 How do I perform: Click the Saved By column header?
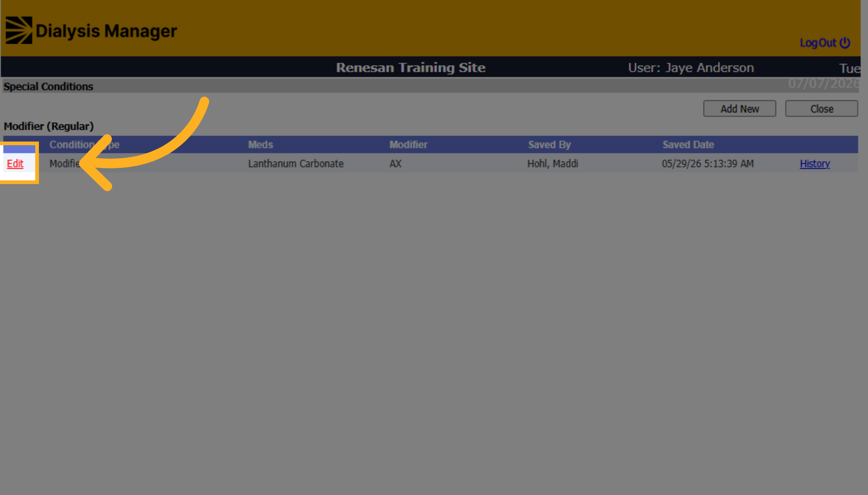pyautogui.click(x=549, y=144)
